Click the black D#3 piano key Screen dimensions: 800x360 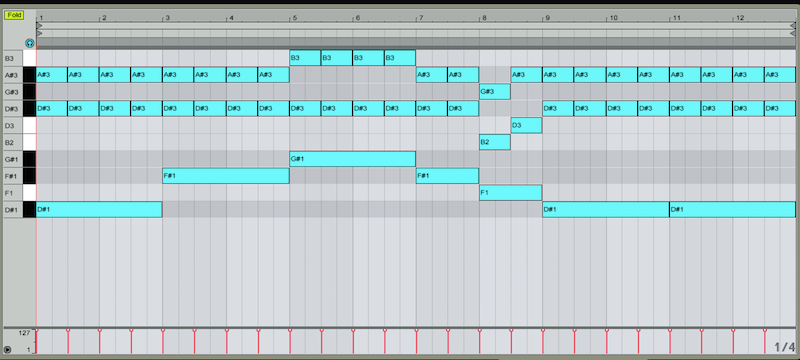pos(29,109)
